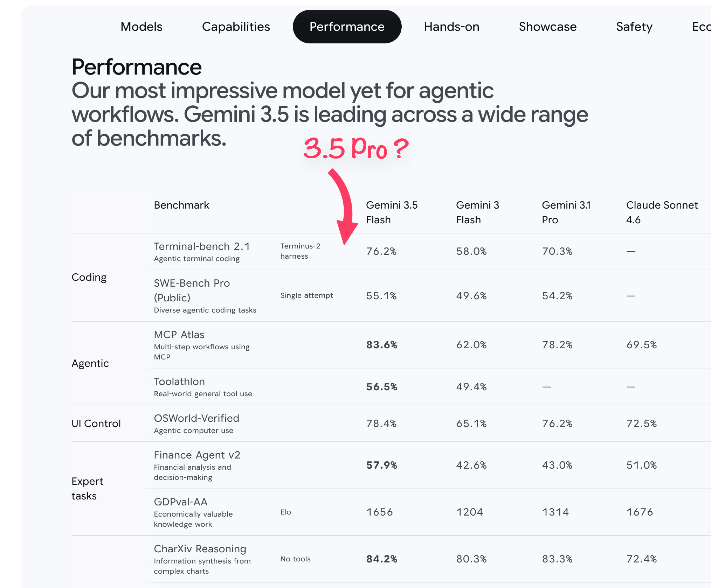The width and height of the screenshot is (711, 588).
Task: Select the CharXiv Reasoning benchmark name
Action: tap(200, 549)
